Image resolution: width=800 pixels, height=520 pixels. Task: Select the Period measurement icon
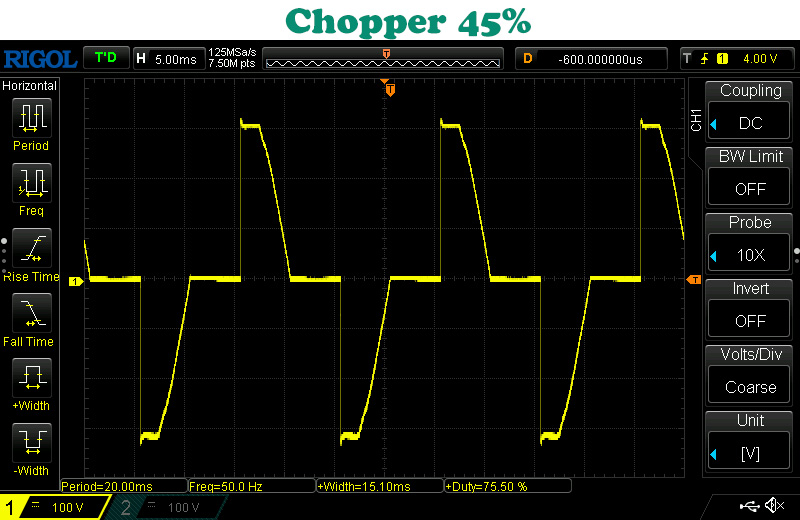pyautogui.click(x=32, y=118)
